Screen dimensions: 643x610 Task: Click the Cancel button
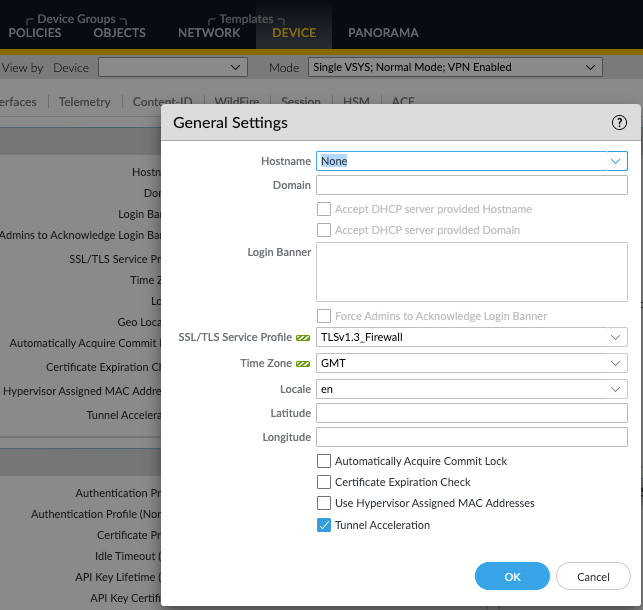594,576
